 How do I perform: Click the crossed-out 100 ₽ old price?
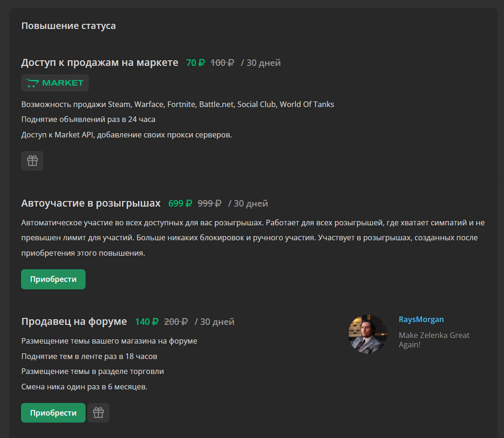[x=222, y=63]
